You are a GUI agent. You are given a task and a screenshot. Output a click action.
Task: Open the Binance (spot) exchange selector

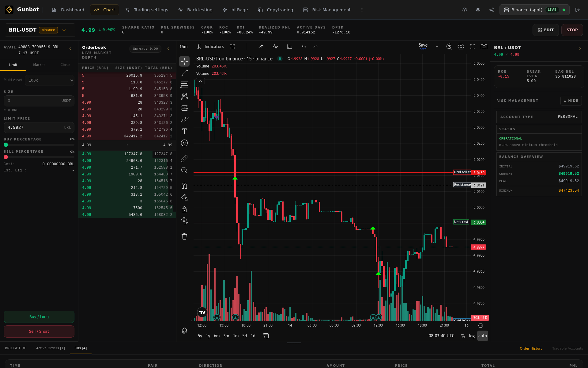click(x=534, y=10)
